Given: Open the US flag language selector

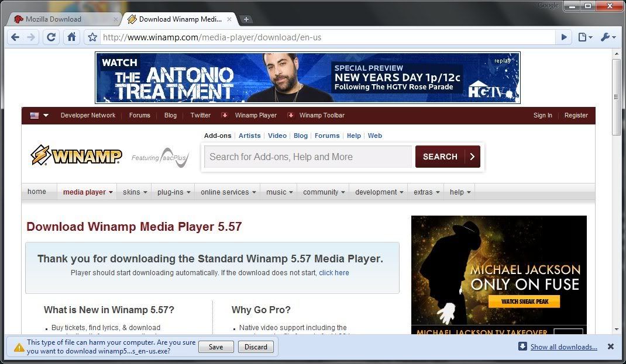Looking at the screenshot, I should 39,116.
